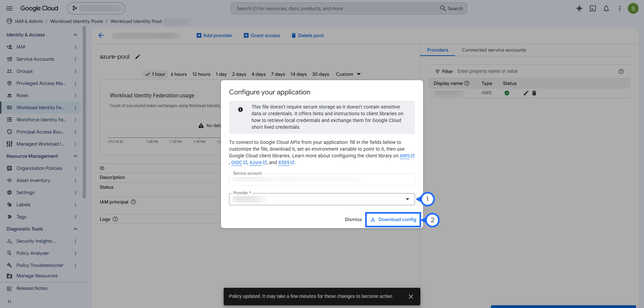Open Labels in the sidebar
The image size is (644, 308).
click(23, 205)
